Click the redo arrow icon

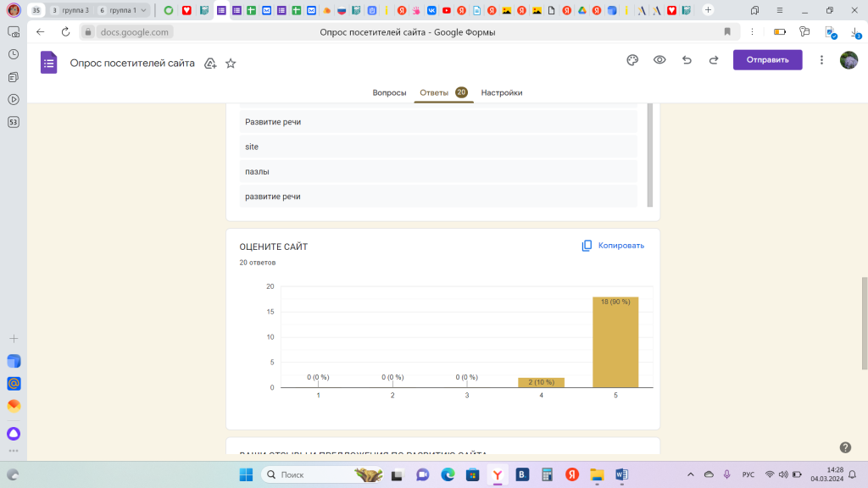coord(714,60)
